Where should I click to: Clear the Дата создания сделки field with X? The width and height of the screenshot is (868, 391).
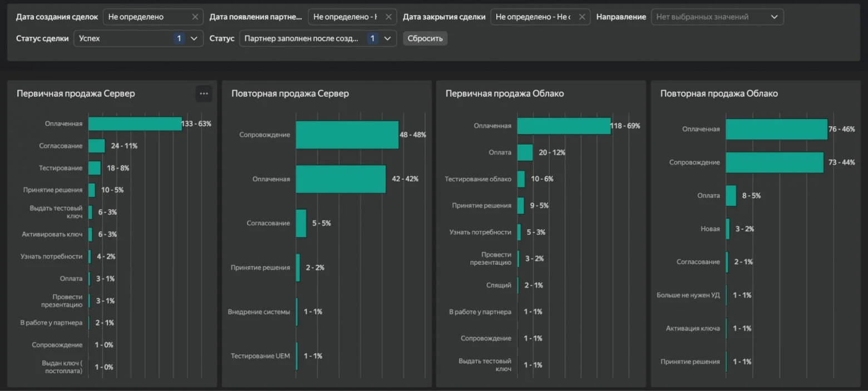[x=195, y=17]
